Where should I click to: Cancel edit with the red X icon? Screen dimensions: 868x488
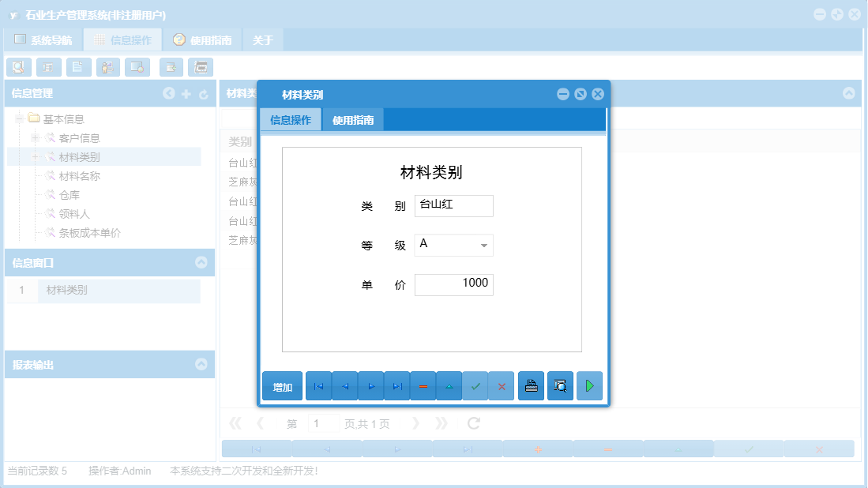point(502,386)
